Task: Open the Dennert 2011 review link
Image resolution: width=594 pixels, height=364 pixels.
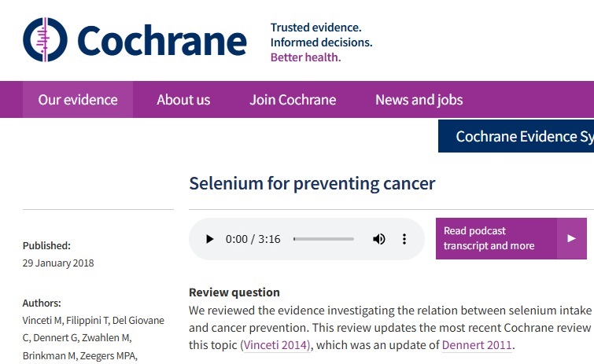Action: [x=477, y=345]
